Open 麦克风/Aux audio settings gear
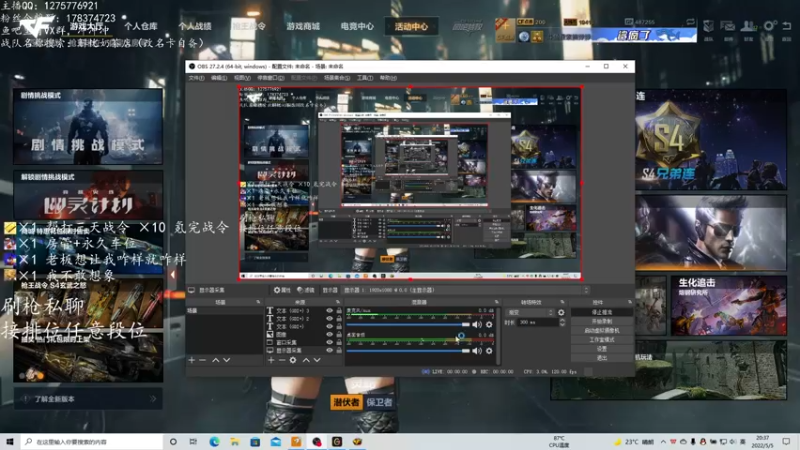Viewport: 800px width, 450px height. (x=489, y=324)
